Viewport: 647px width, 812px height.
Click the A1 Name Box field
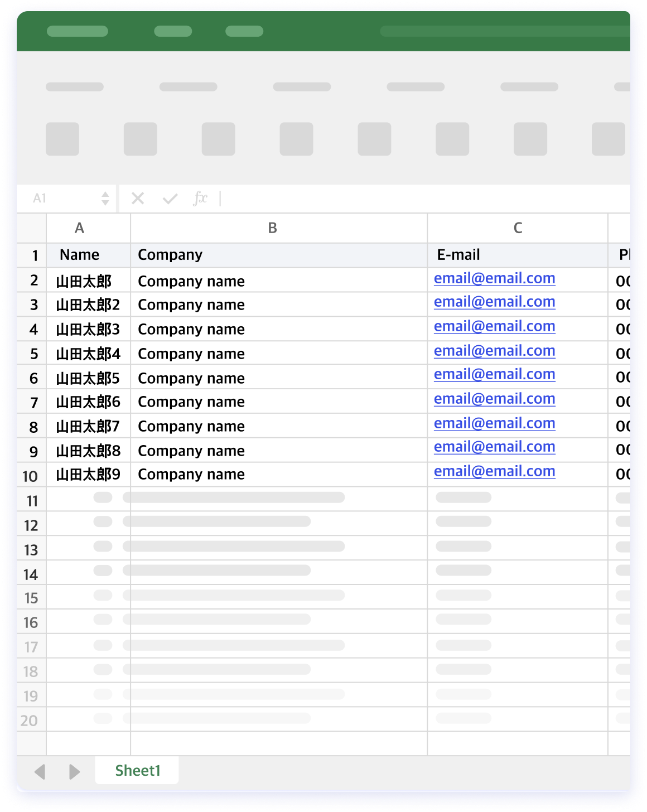pos(61,199)
